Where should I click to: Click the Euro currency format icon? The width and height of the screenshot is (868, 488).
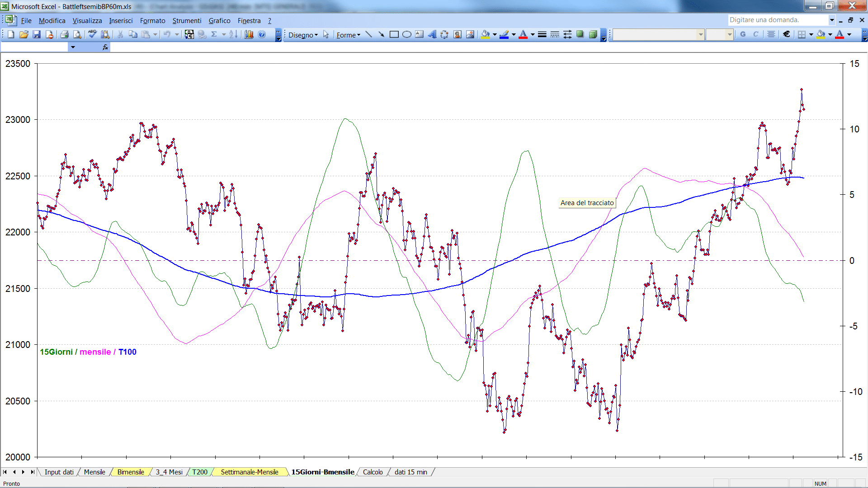point(787,34)
